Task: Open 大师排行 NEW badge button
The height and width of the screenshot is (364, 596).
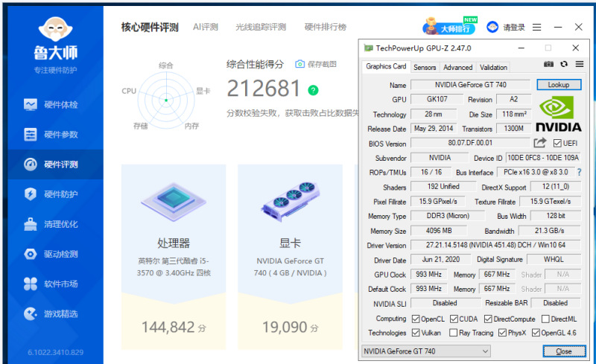Action: (450, 26)
